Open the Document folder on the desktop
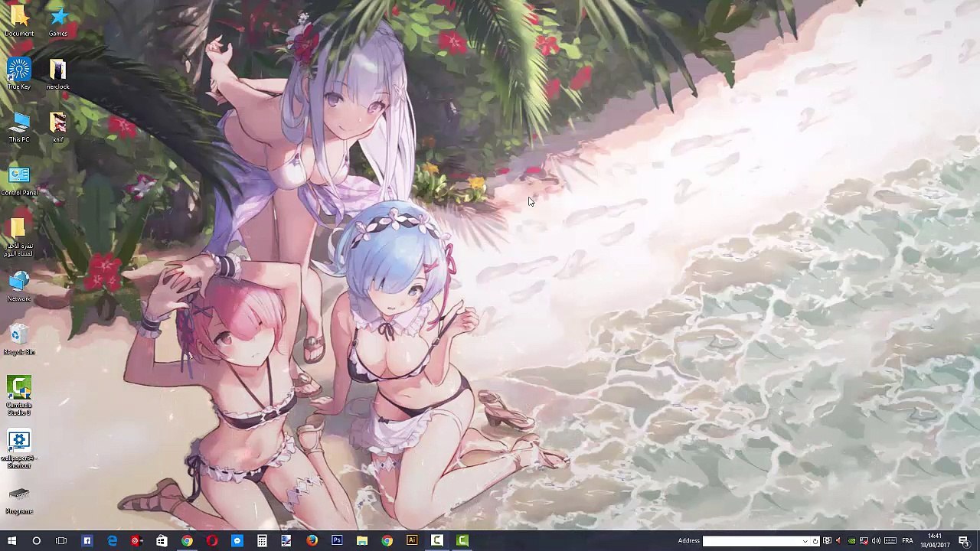The image size is (980, 551). point(18,21)
